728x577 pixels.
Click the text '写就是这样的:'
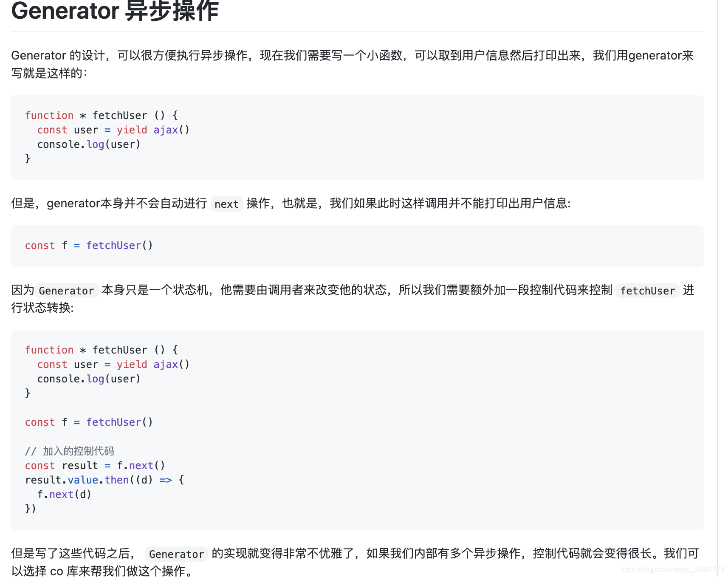coord(49,73)
